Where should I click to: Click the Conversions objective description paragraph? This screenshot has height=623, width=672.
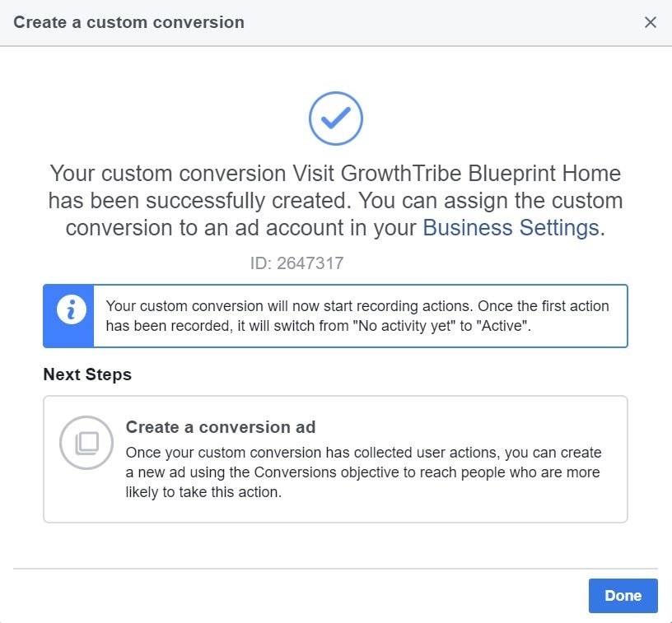point(363,472)
